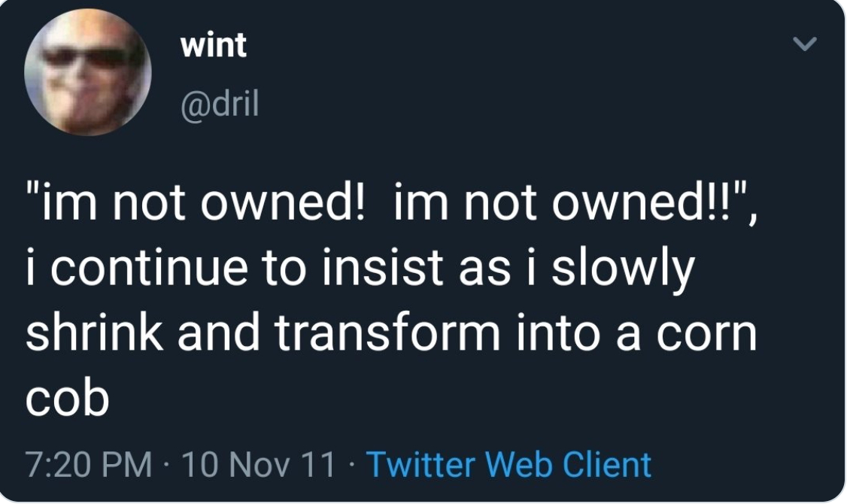
Task: Click the word "transform" in the tweet
Action: [387, 332]
